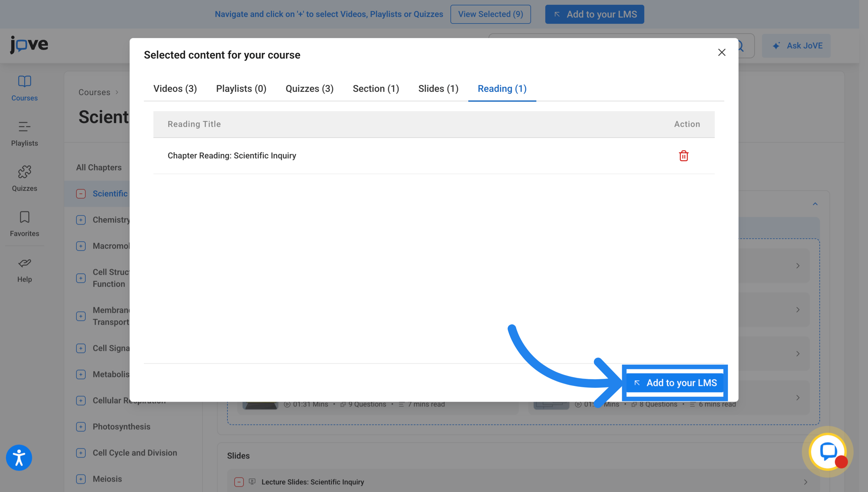This screenshot has width=868, height=492.
Task: Click Lecture Slides: Scientific Inquiry row text
Action: pos(313,482)
